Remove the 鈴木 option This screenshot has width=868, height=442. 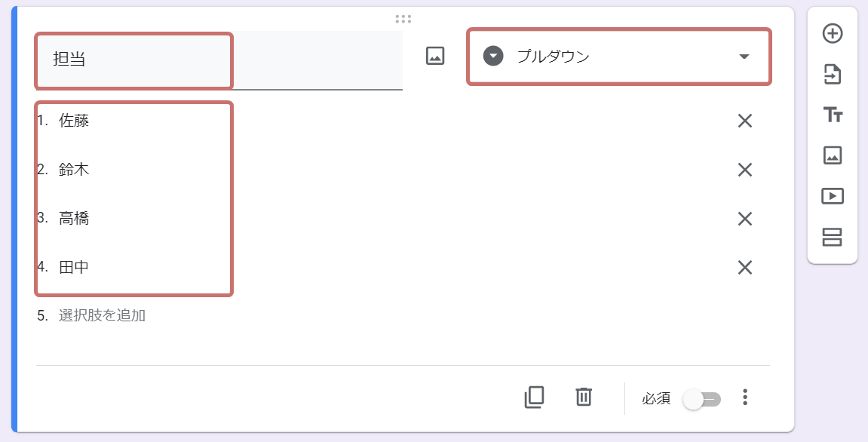[744, 170]
